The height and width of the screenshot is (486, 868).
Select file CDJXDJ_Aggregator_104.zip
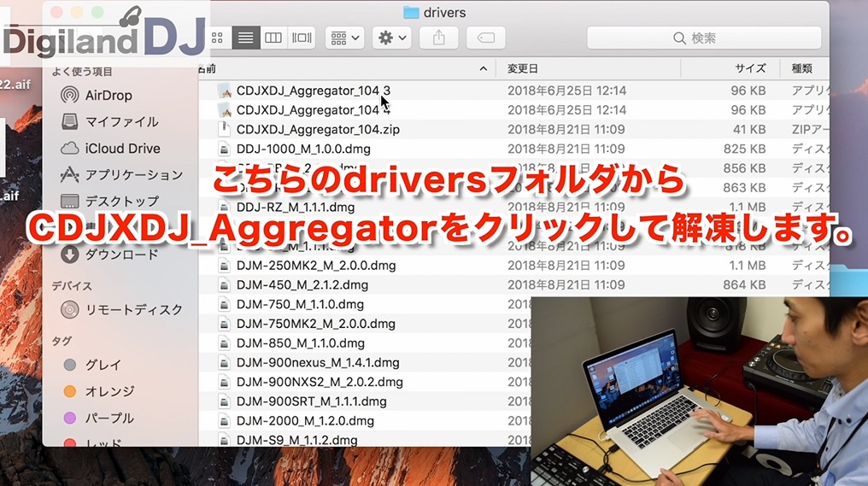point(318,129)
